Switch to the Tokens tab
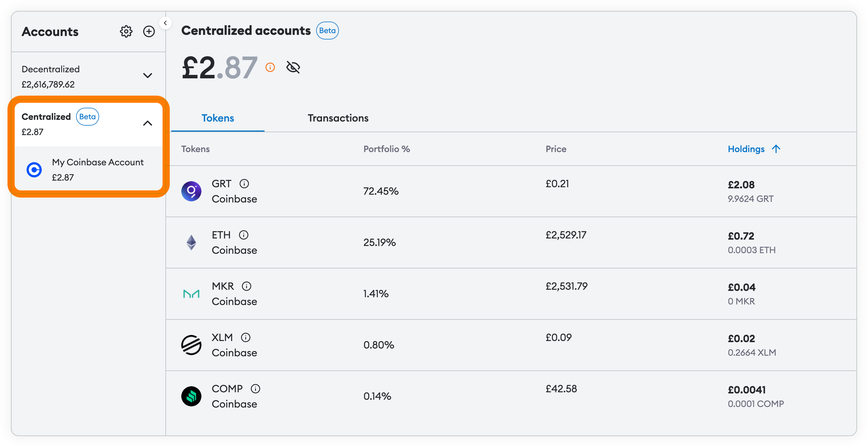 pyautogui.click(x=218, y=118)
